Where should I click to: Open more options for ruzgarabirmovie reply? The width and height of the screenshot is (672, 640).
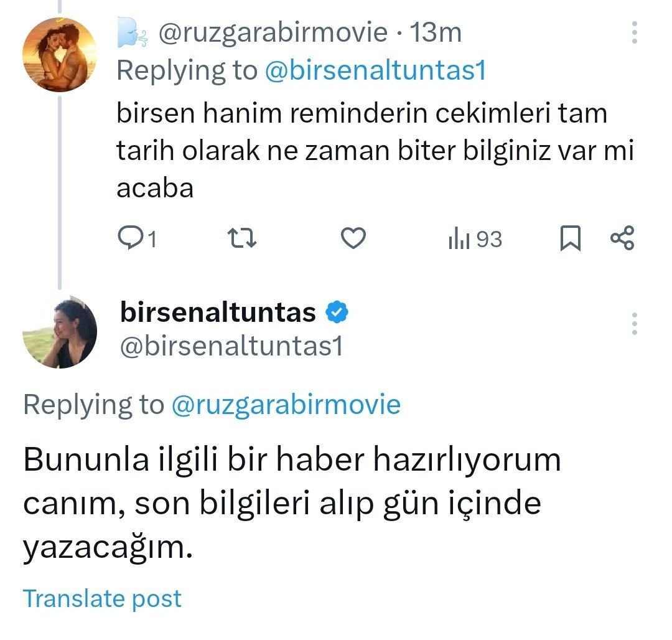coord(634,33)
